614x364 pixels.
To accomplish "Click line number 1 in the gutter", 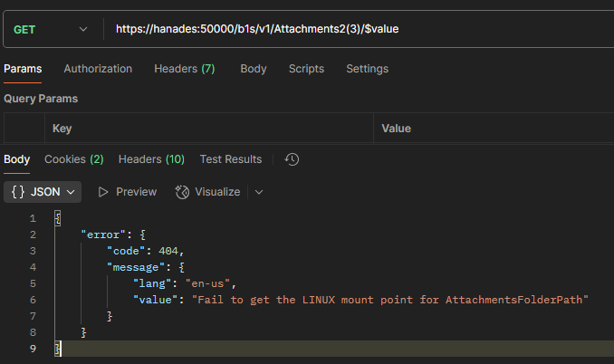I will (x=33, y=218).
